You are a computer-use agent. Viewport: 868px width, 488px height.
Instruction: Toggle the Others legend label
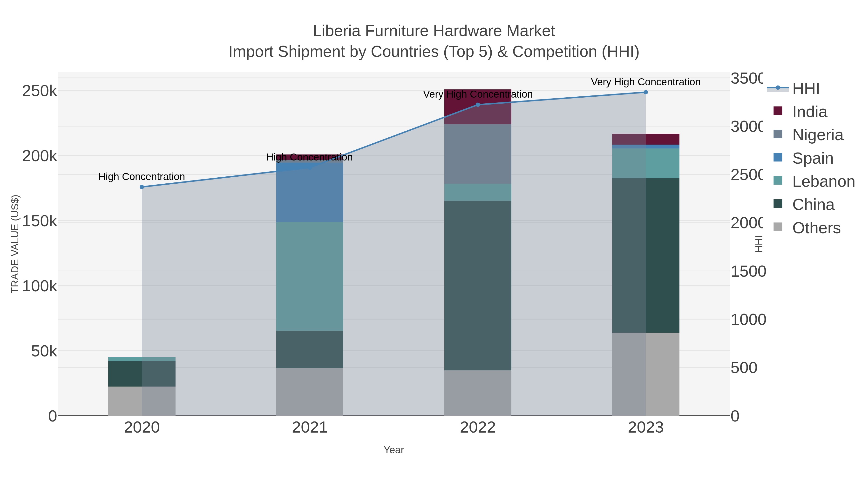pos(816,228)
